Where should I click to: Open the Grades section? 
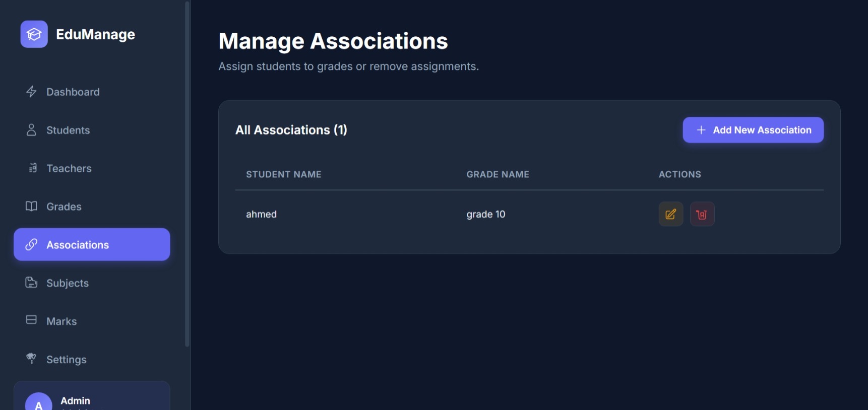64,207
